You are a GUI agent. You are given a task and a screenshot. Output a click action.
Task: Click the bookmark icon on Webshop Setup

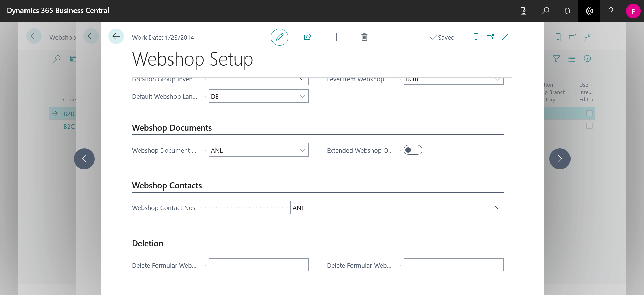coord(476,37)
